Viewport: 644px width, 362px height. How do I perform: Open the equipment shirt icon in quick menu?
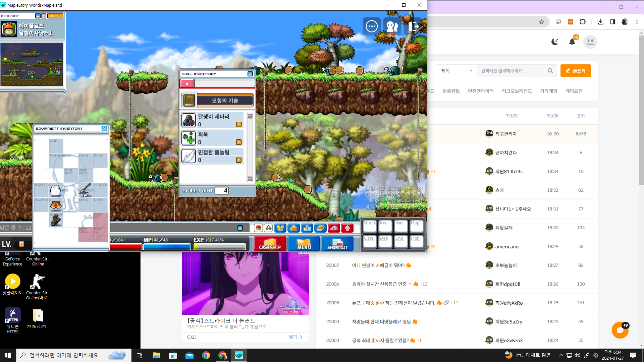point(280,228)
